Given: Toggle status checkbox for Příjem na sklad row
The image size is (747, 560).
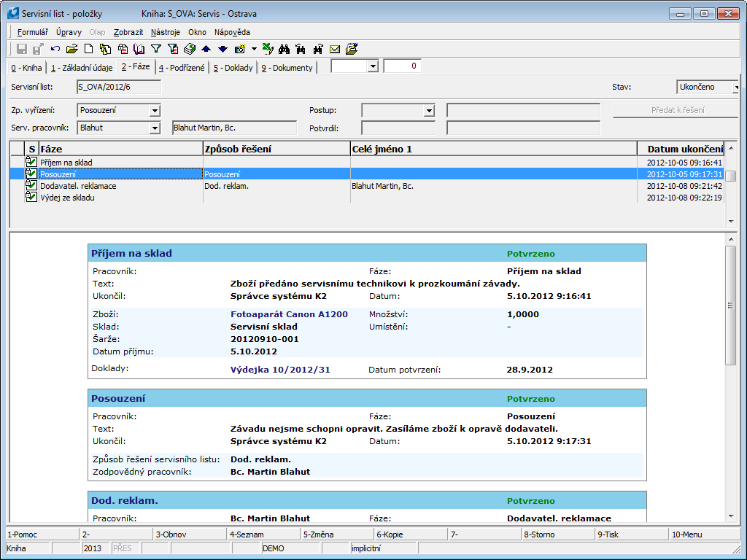Looking at the screenshot, I should (31, 162).
